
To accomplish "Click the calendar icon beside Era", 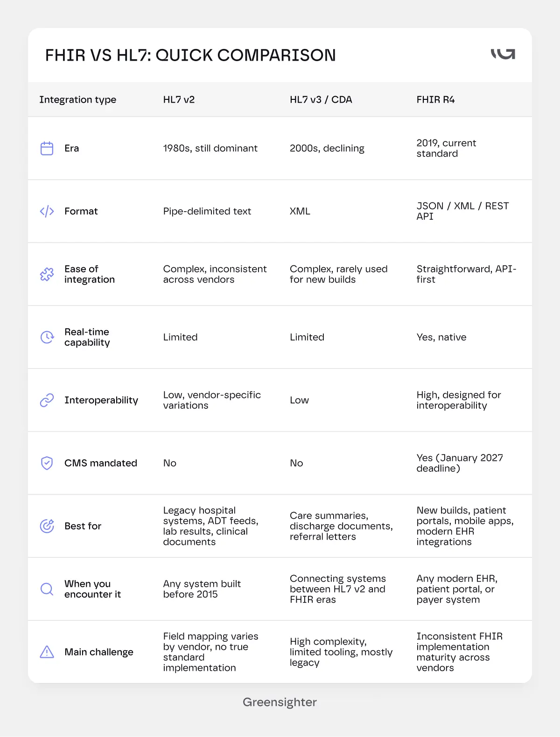I will tap(47, 148).
